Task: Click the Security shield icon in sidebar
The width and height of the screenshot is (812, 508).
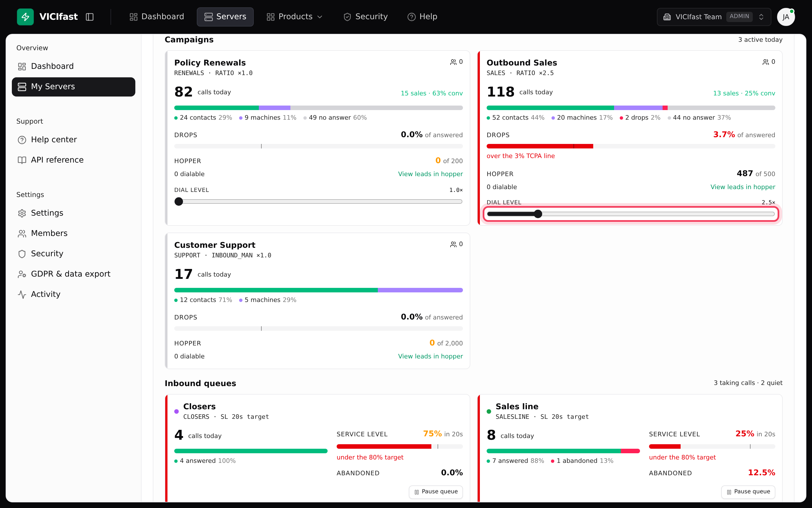Action: point(22,254)
